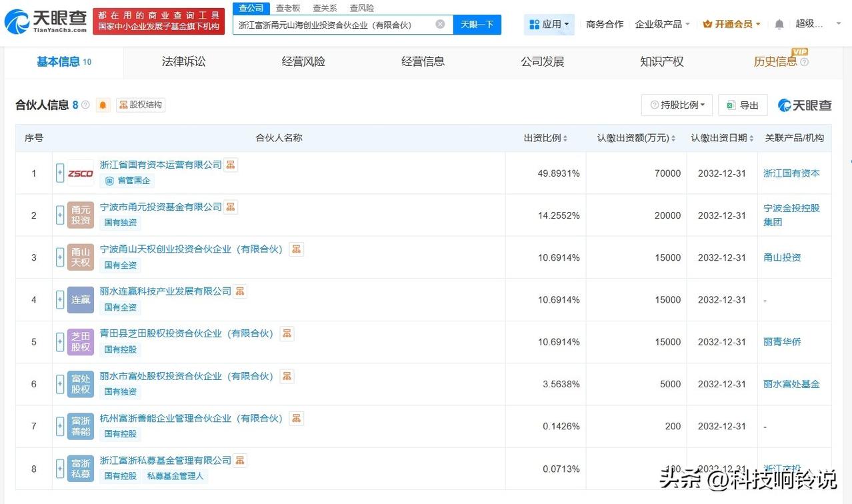
Task: Click the help icon next to 合伙人信息 8
Action: click(x=85, y=105)
